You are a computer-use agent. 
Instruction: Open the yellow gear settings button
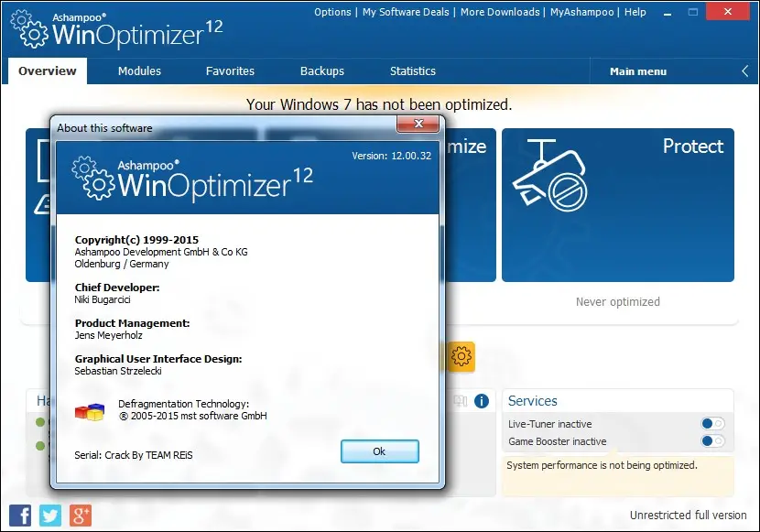461,356
